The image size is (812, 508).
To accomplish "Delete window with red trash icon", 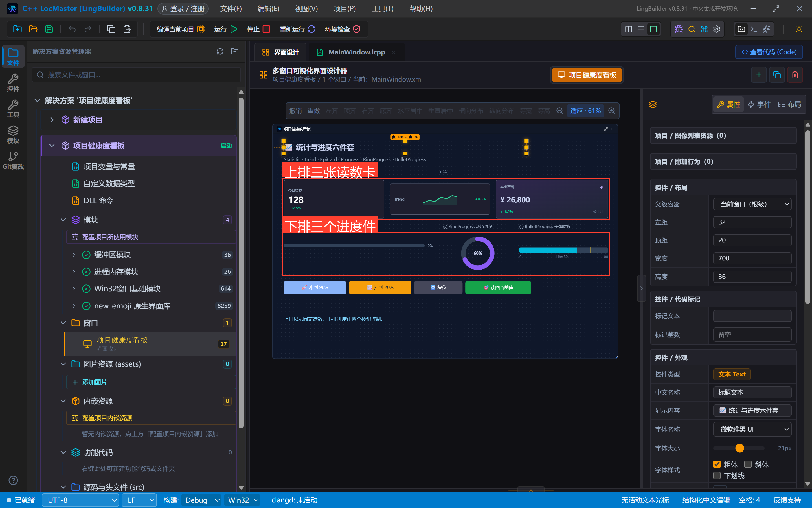I will click(x=795, y=75).
